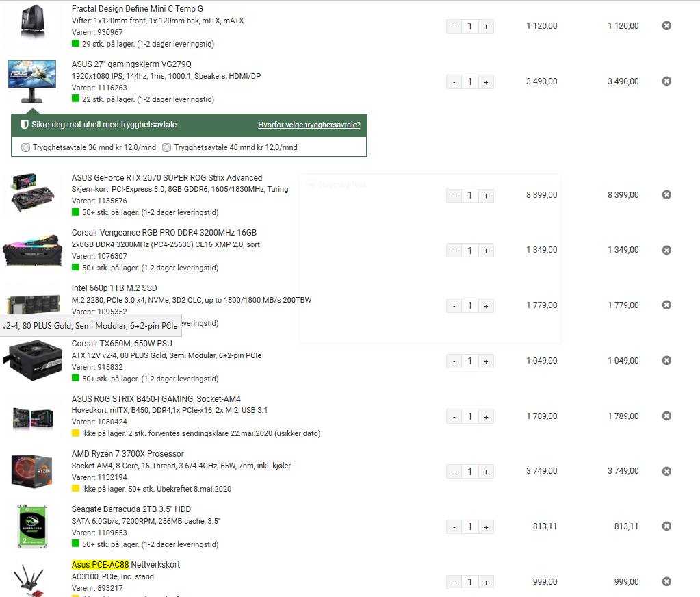Increase quantity of Asus PCE-AC88
Viewport: 700px width, 597px height.
point(486,582)
